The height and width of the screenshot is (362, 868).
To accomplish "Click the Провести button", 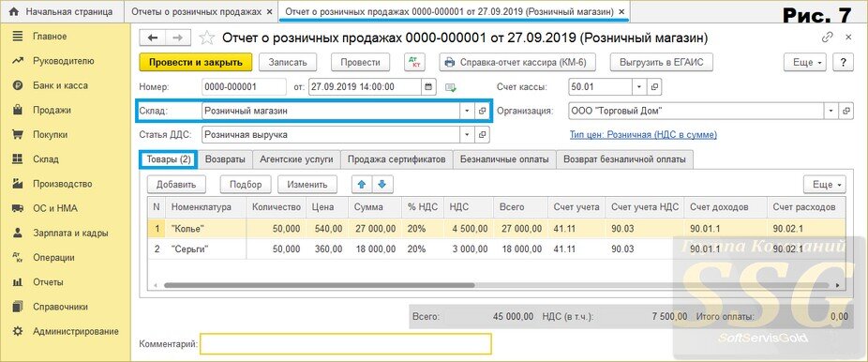I will [x=360, y=62].
